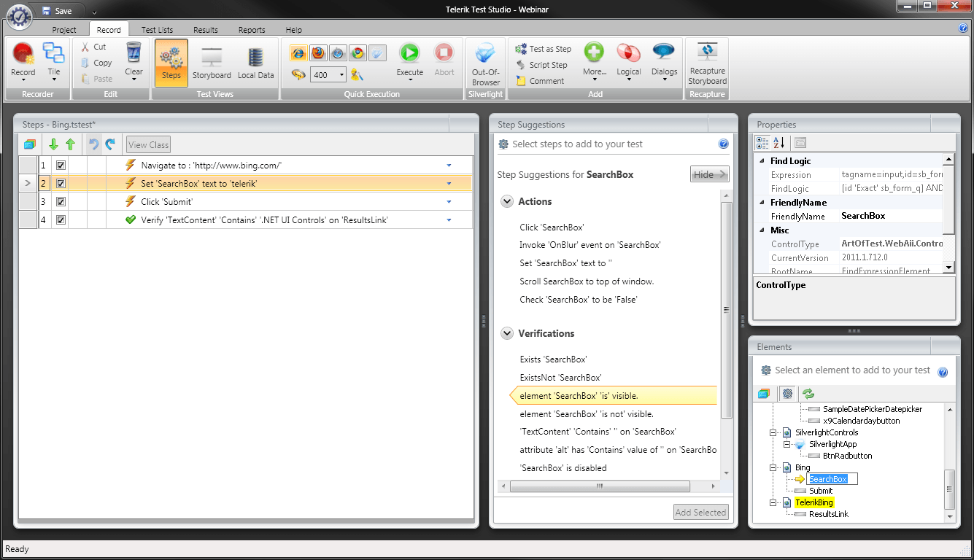Launch Out-Of-Browser Silverlight recorder
This screenshot has width=974, height=560.
point(485,64)
